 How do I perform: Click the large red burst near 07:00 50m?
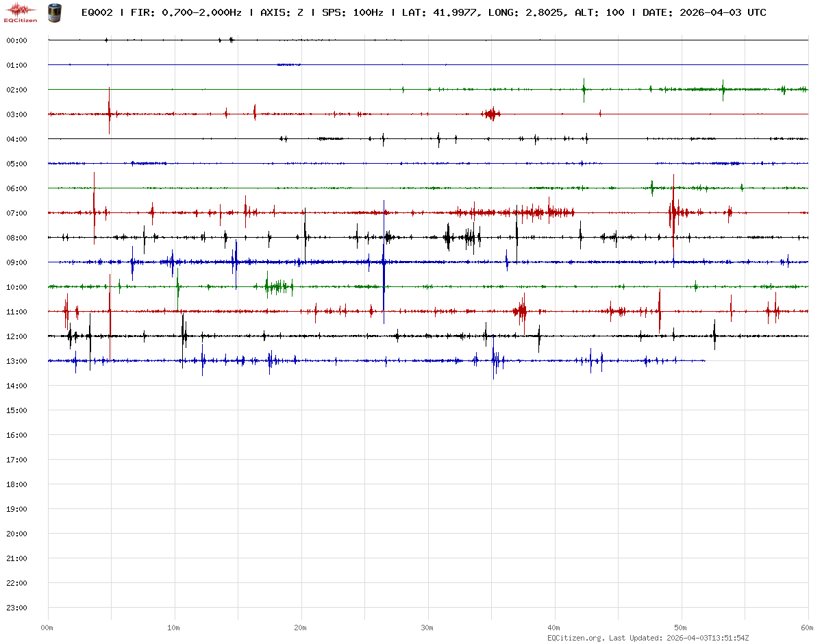click(x=675, y=213)
